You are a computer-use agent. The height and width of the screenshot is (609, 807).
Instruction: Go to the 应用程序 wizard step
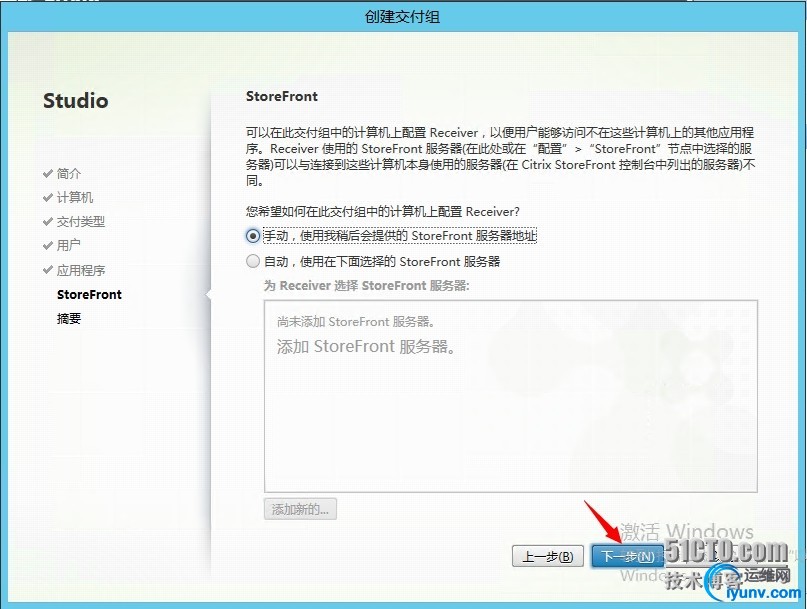coord(81,270)
